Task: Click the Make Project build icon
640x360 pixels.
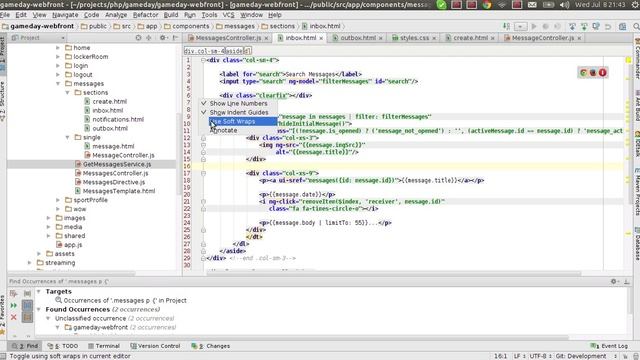Action: 507,26
